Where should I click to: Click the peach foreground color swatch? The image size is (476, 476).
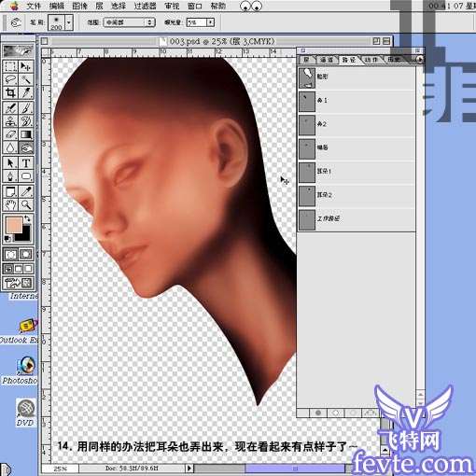tap(13, 224)
